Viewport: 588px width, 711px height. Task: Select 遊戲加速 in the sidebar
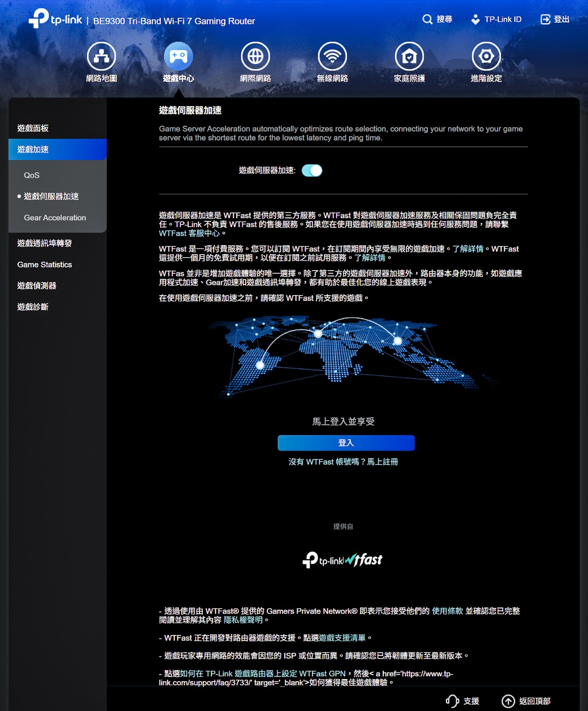click(58, 149)
